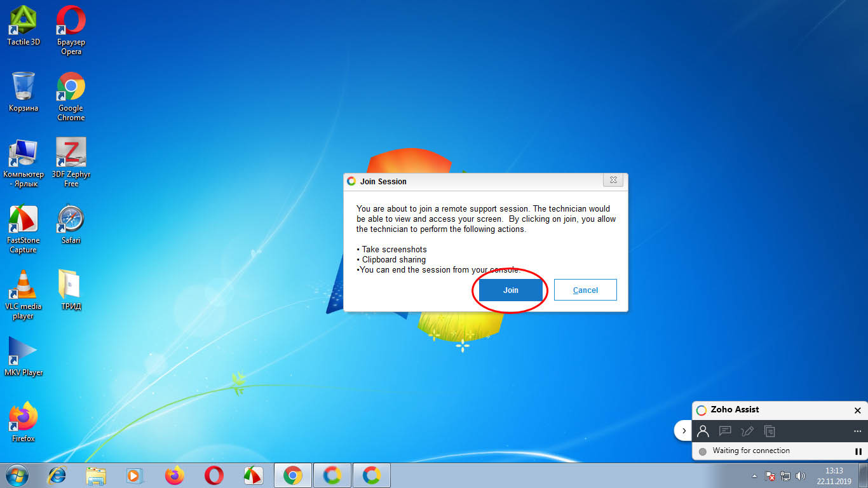This screenshot has height=488, width=868.
Task: Select the Firefox desktop shortcut
Action: pos(24,422)
